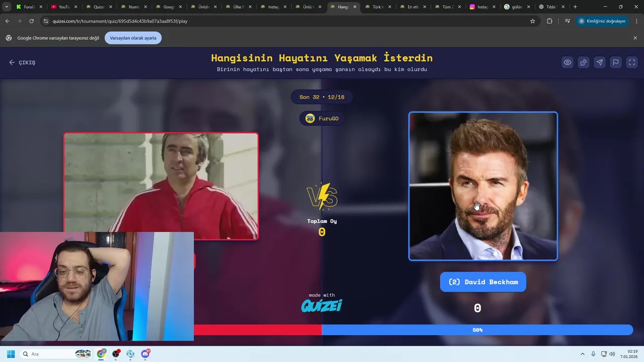644x362 pixels.
Task: Close the active Hangi tab
Action: pos(355,7)
